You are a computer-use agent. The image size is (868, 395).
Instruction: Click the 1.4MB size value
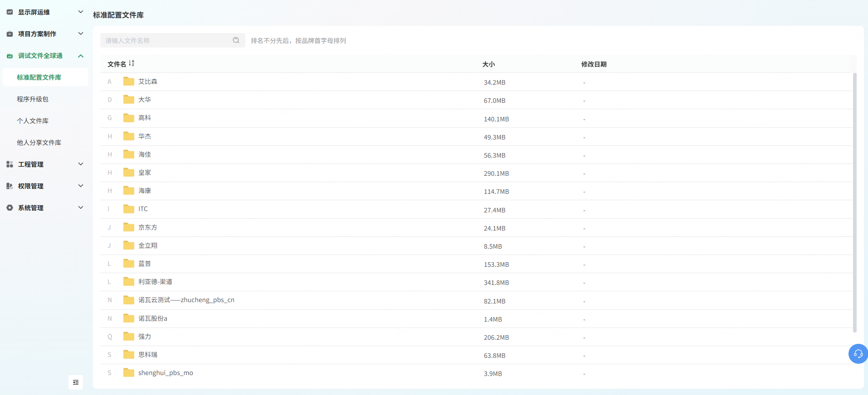tap(493, 319)
